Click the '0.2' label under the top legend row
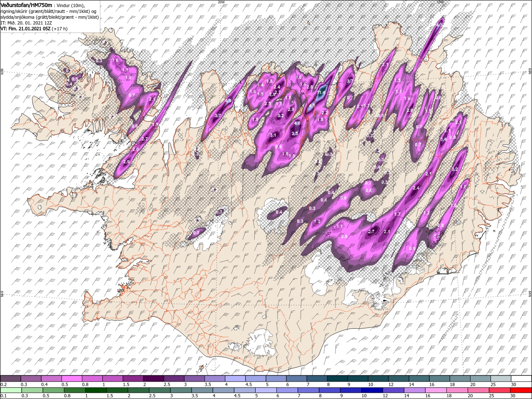The height and width of the screenshot is (399, 532). pyautogui.click(x=3, y=384)
